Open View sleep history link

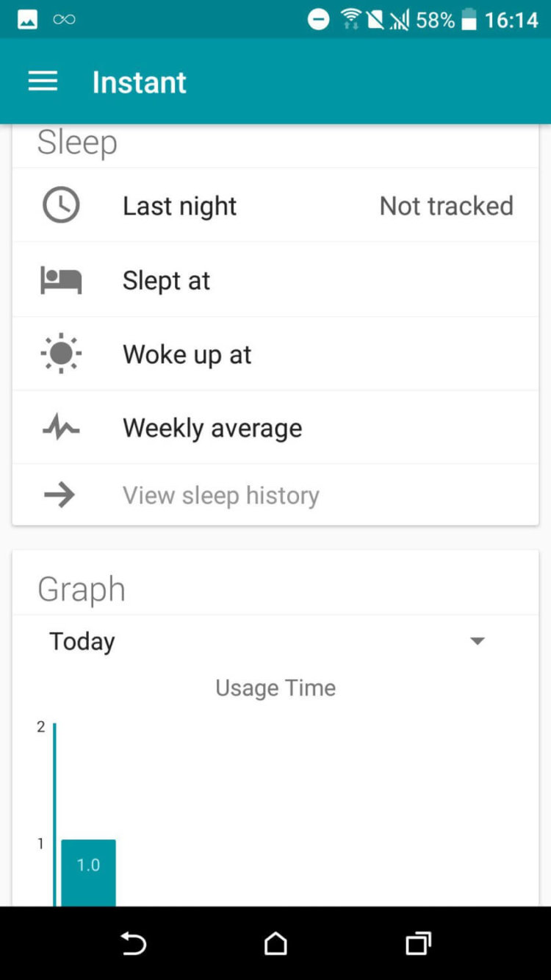coord(220,495)
